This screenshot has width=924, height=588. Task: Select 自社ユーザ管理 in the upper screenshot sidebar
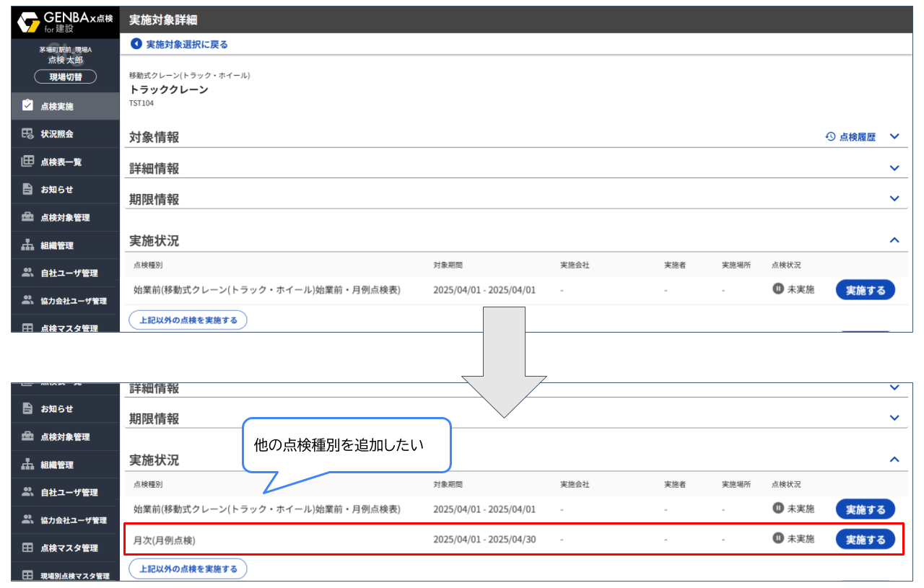tap(69, 273)
